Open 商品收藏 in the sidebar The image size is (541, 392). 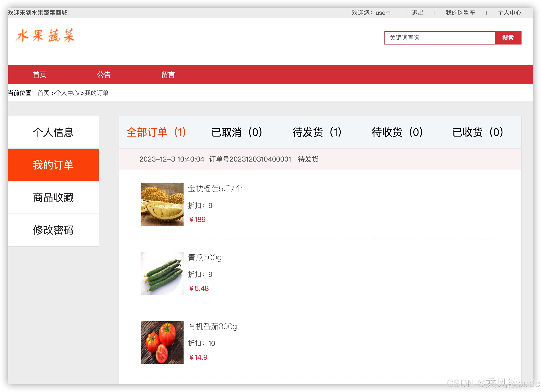(x=53, y=197)
